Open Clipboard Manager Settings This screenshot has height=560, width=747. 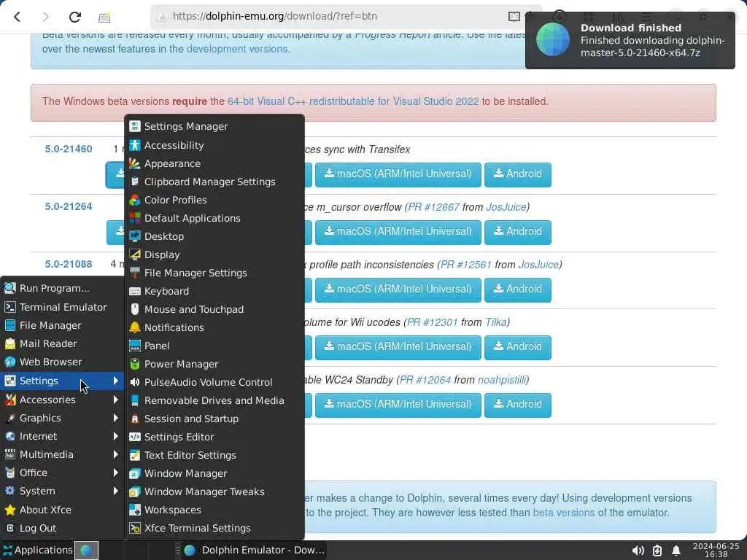point(214,182)
